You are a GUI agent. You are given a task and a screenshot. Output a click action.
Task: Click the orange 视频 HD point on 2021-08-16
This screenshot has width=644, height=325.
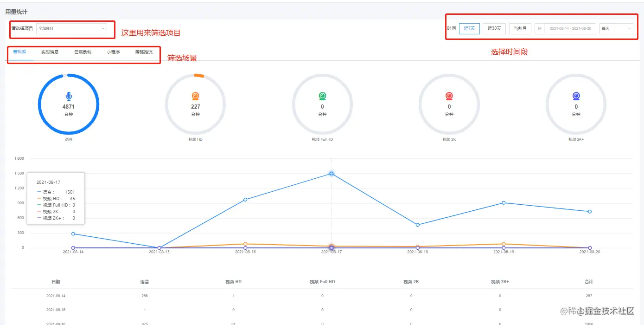coord(245,244)
